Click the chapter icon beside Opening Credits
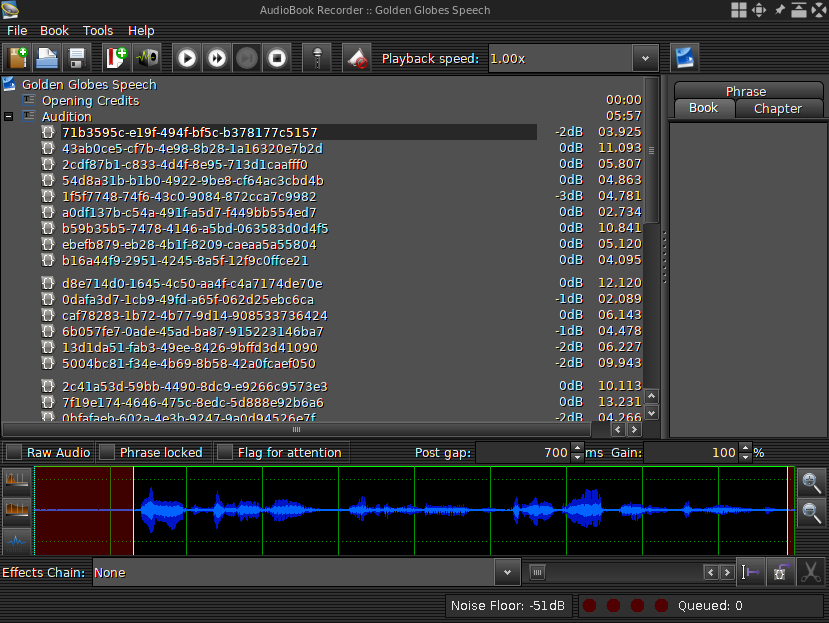Viewport: 829px width, 623px height. click(29, 100)
